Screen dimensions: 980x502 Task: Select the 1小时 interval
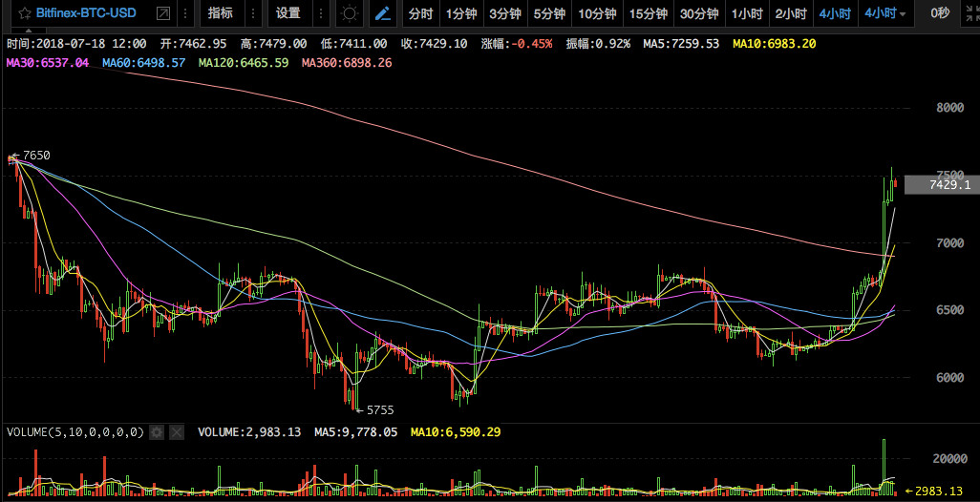746,13
